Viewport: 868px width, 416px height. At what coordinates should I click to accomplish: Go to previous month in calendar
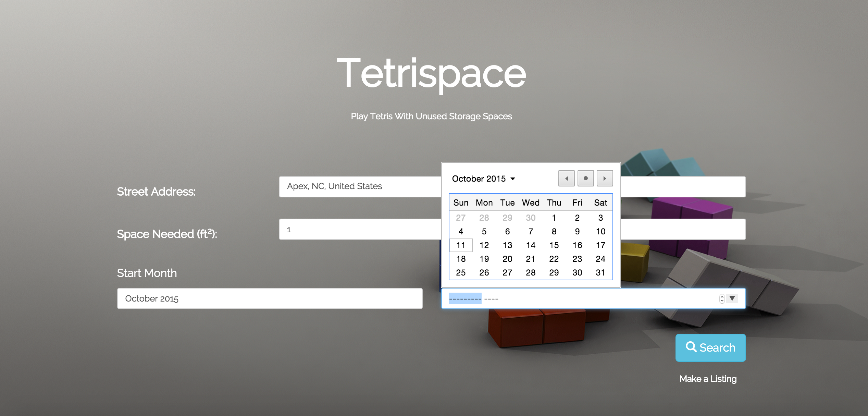click(566, 179)
